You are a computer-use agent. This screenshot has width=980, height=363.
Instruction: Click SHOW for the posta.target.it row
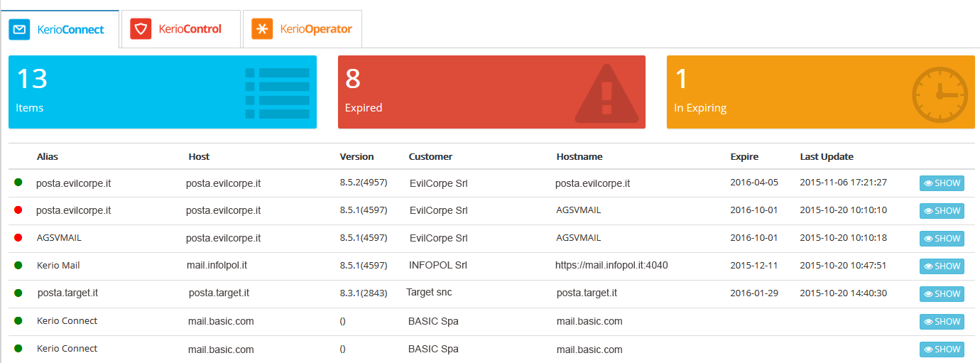click(942, 294)
